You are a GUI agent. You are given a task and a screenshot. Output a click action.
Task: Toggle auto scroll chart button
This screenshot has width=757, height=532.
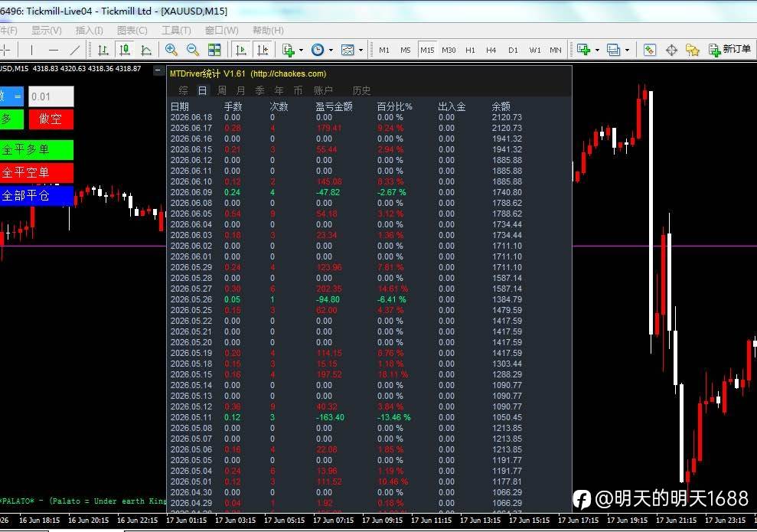241,50
